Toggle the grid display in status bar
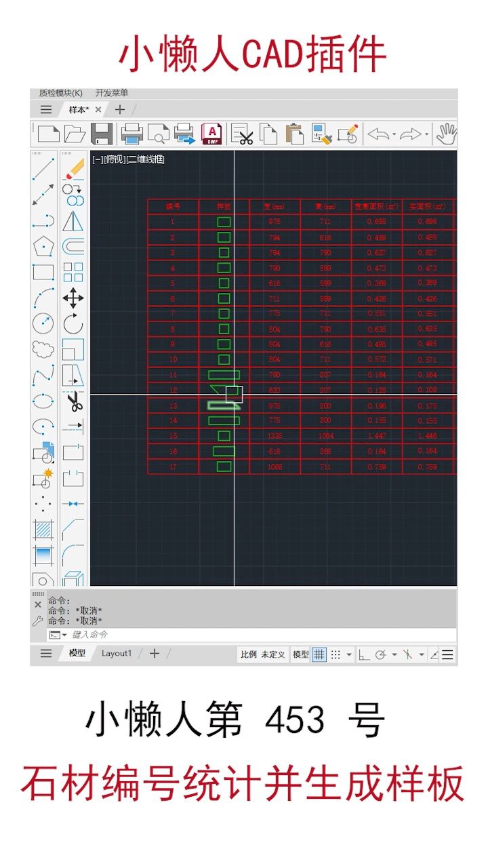The width and height of the screenshot is (488, 868). pyautogui.click(x=319, y=654)
